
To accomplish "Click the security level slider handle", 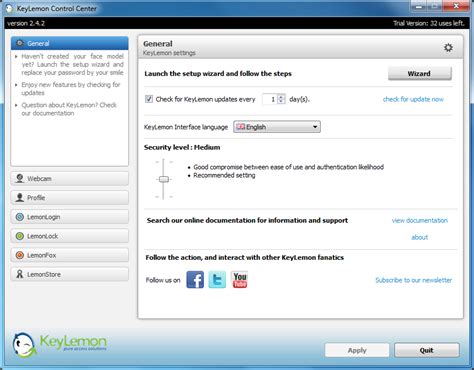I will tap(164, 179).
